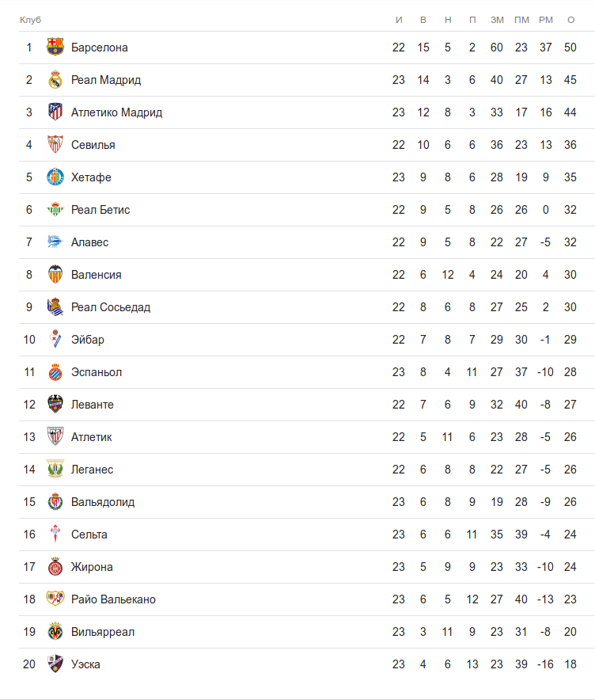
Task: Open the Вальядолид club link
Action: (x=103, y=502)
